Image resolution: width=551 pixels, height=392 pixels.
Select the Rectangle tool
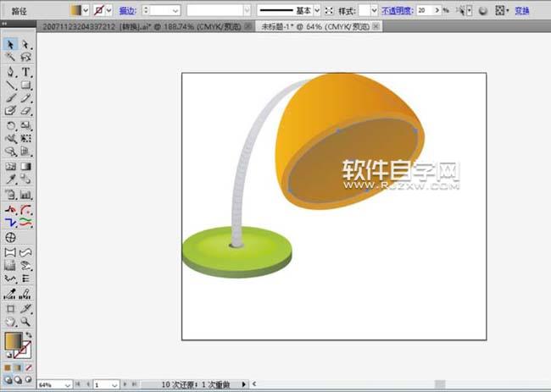[x=25, y=85]
